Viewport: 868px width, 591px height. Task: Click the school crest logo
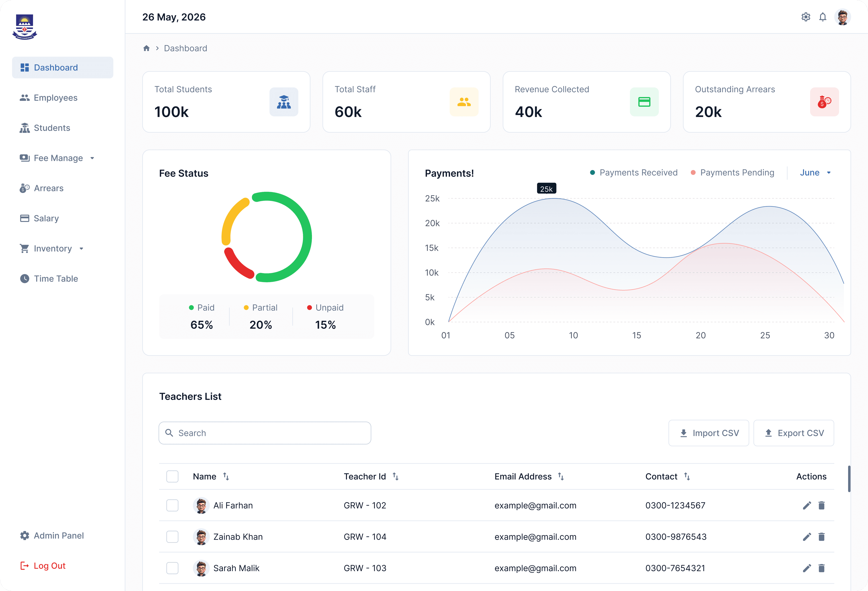tap(25, 26)
